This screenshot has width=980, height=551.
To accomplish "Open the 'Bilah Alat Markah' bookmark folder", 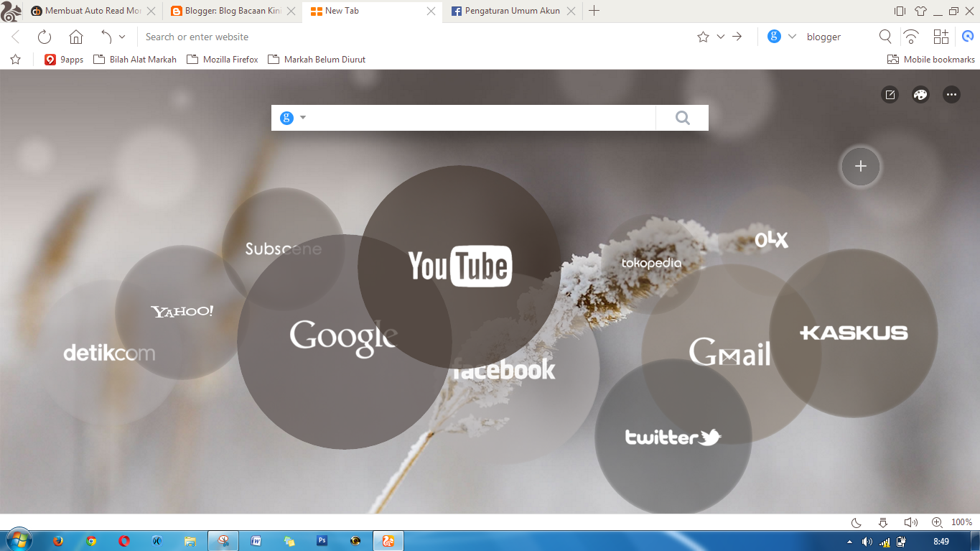I will [135, 60].
